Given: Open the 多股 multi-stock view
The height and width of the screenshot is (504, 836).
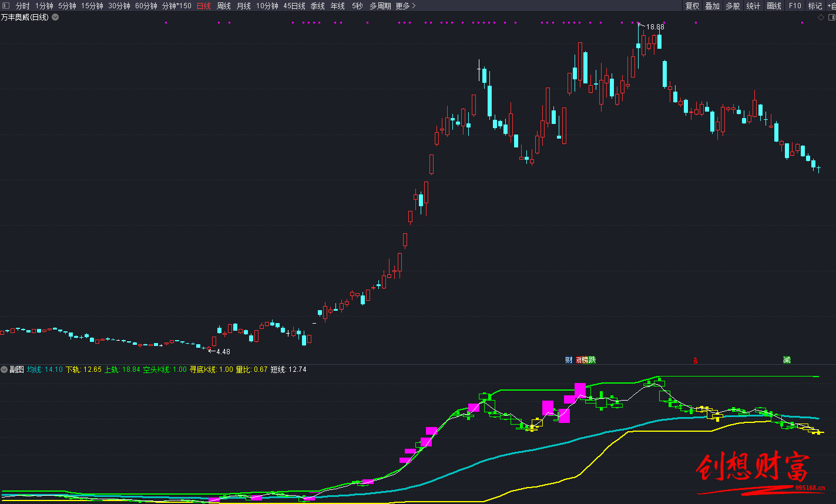Looking at the screenshot, I should [733, 6].
